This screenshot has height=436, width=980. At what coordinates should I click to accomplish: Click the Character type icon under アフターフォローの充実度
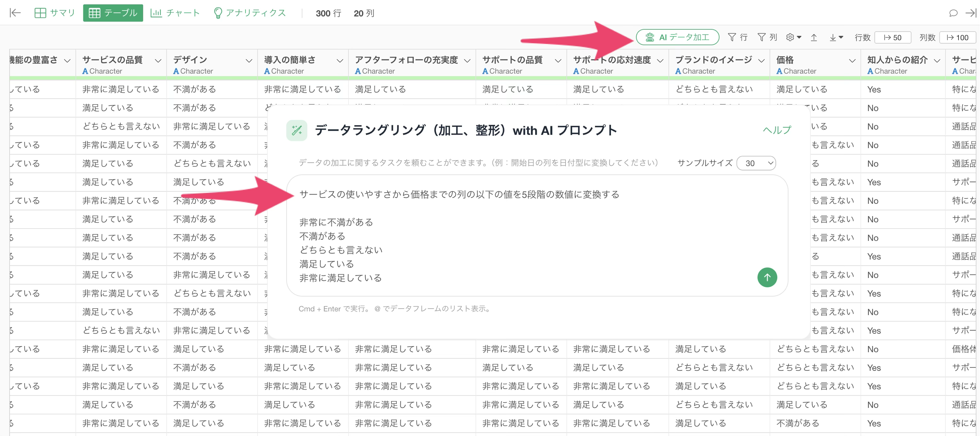coord(358,71)
